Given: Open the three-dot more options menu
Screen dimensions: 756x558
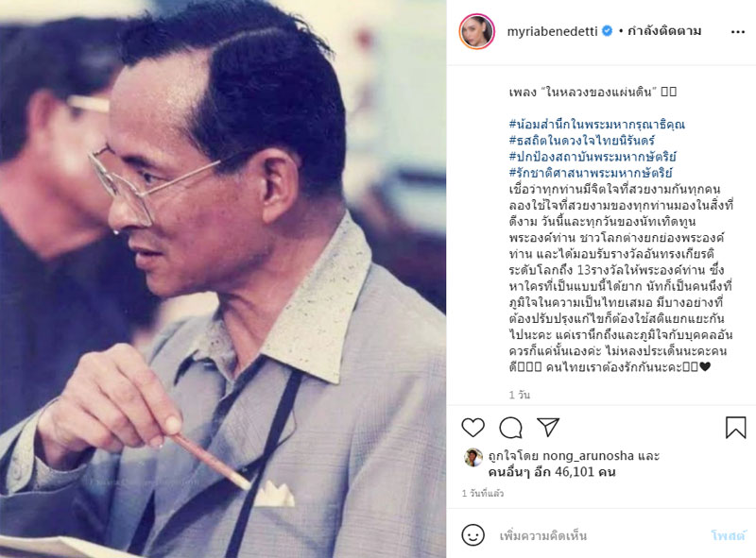Looking at the screenshot, I should 738,32.
